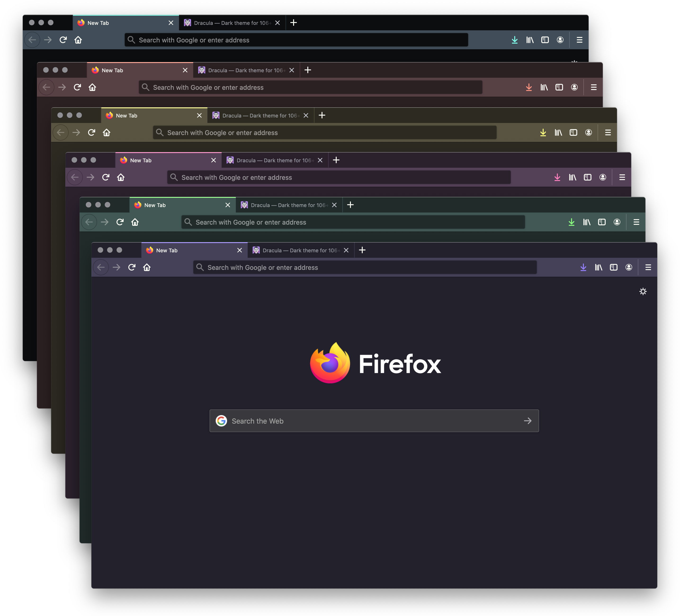Viewport: 680px width, 616px height.
Task: Open hamburger menu in the red-brown window
Action: (594, 87)
